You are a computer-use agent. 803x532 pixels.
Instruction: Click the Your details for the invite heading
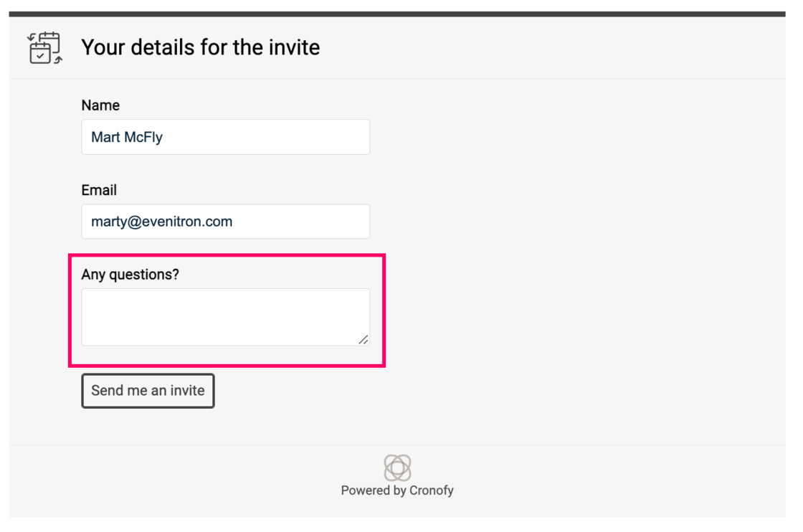click(x=200, y=47)
